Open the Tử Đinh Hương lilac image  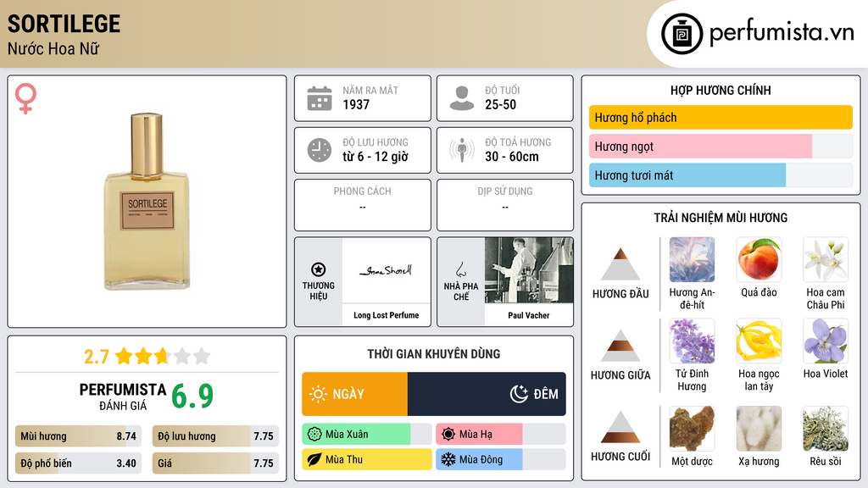692,341
